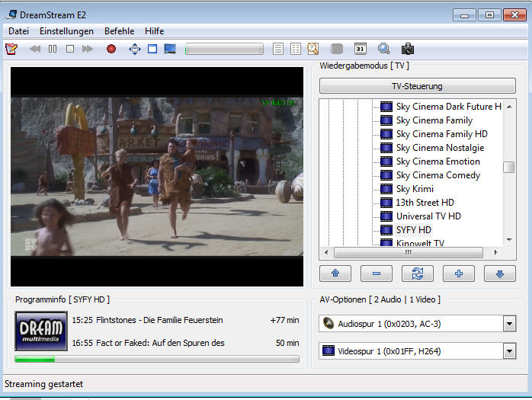
Task: Click the red record button in toolbar
Action: coord(111,49)
